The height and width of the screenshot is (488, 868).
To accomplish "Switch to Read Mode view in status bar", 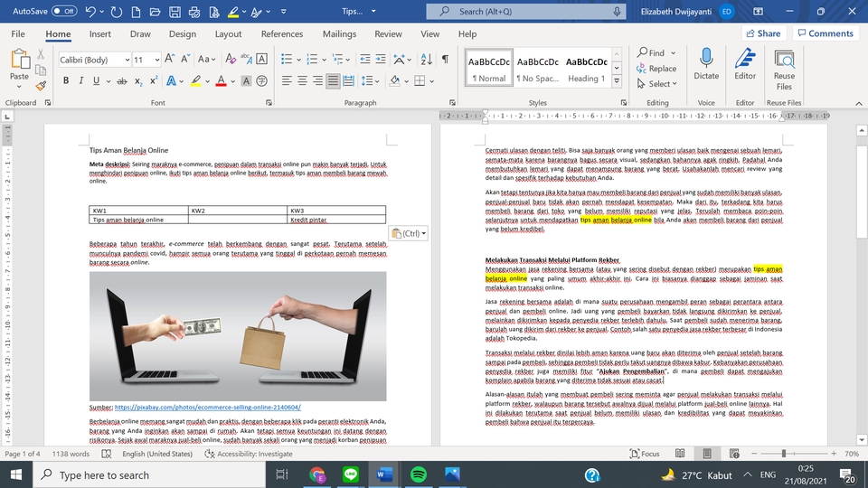I will coord(680,454).
